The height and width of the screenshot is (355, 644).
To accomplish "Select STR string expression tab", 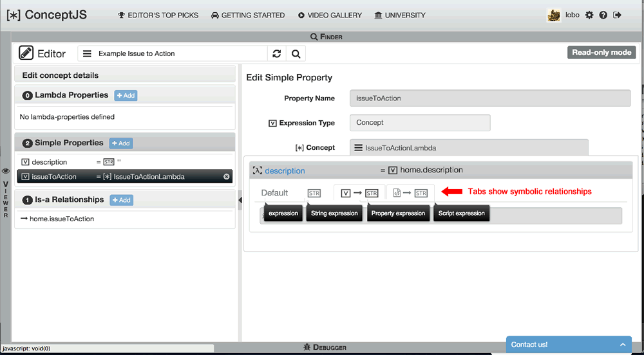I will click(314, 193).
